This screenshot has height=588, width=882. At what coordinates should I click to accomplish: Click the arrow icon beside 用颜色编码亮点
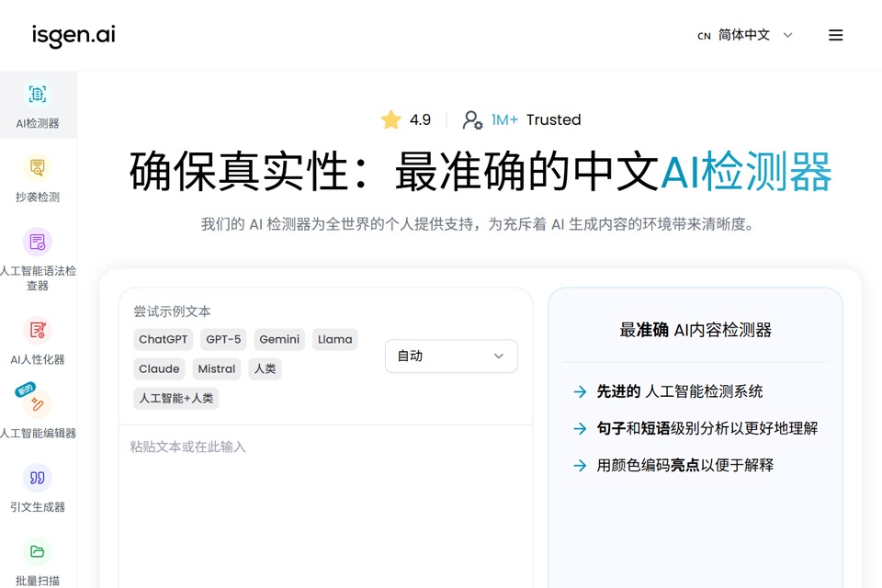pos(580,465)
